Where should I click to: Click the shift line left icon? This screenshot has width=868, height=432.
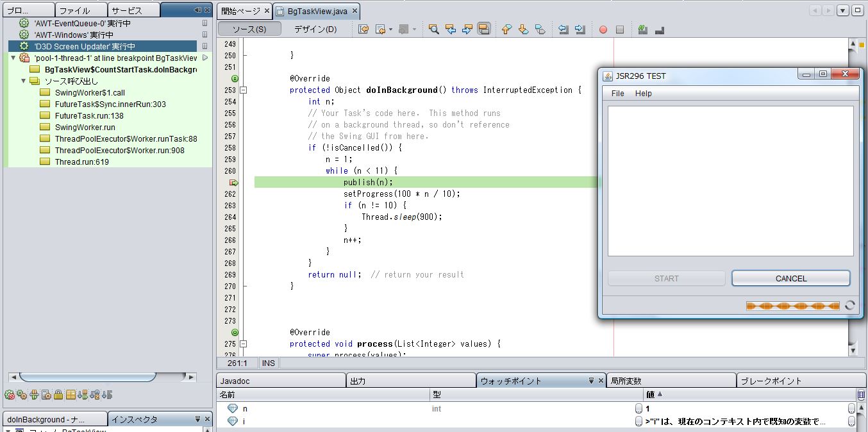[563, 29]
